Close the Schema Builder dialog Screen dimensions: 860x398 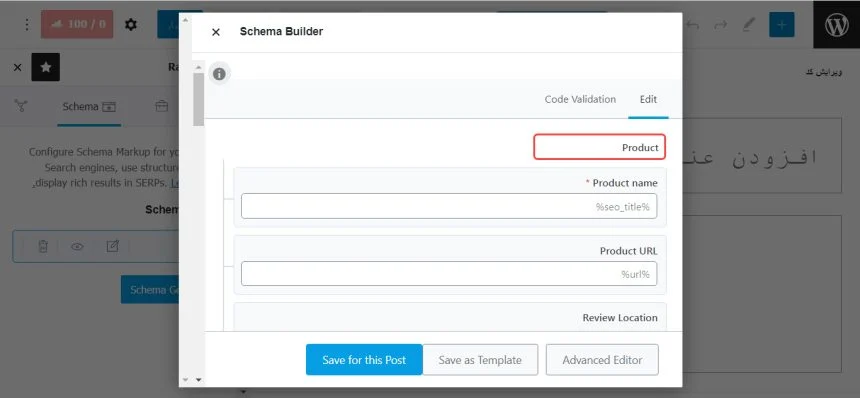point(216,32)
